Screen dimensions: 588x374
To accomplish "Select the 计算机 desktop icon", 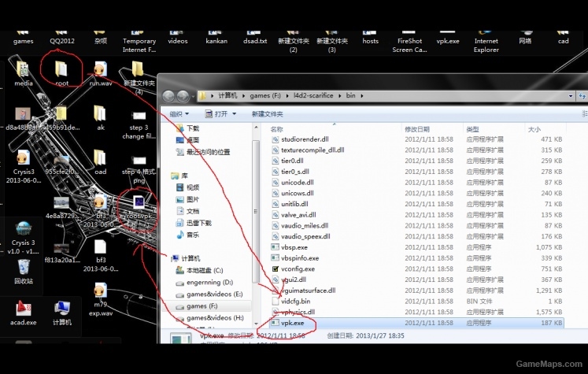I will 62,313.
